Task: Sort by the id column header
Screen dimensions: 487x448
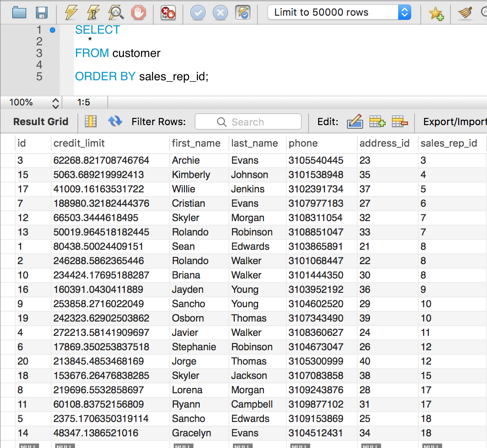Action: (22, 144)
